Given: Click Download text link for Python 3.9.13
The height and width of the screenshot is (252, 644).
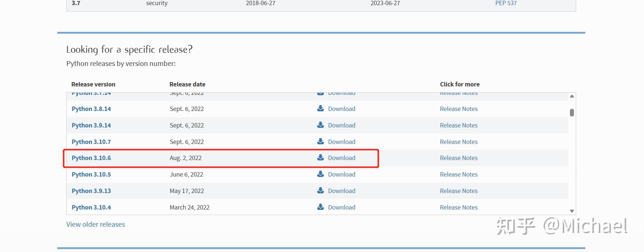Looking at the screenshot, I should click(x=342, y=191).
